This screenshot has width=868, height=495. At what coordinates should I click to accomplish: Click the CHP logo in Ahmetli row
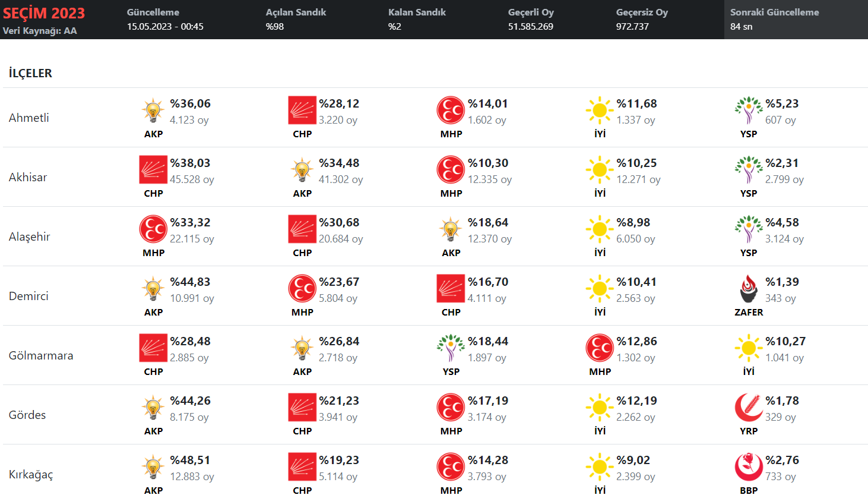302,111
